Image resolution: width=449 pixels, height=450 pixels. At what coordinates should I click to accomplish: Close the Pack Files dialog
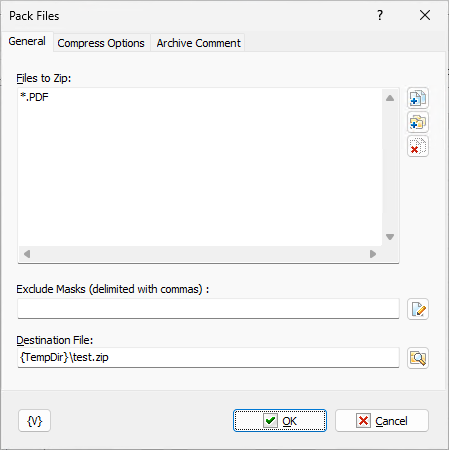pos(425,15)
